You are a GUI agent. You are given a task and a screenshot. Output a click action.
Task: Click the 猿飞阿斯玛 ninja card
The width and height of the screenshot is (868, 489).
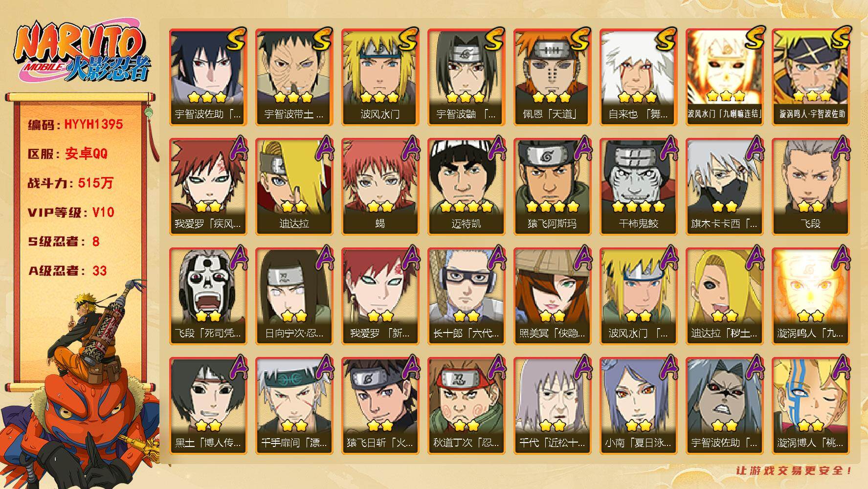pyautogui.click(x=552, y=186)
